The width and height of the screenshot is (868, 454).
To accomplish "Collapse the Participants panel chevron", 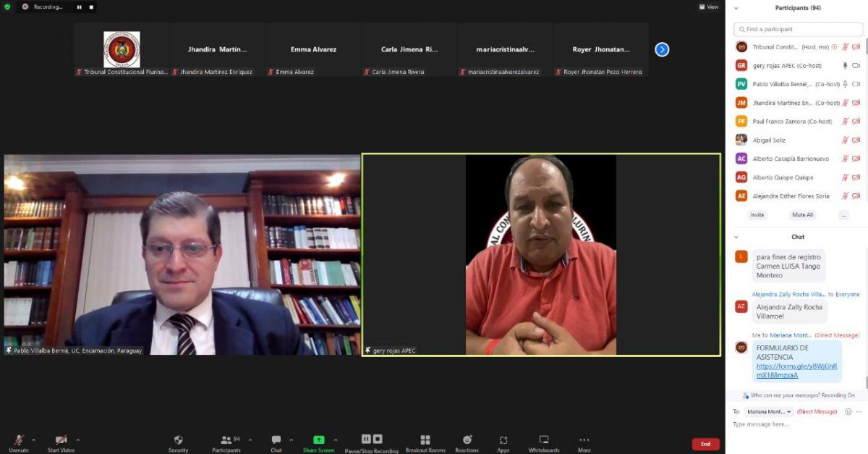I will point(736,8).
